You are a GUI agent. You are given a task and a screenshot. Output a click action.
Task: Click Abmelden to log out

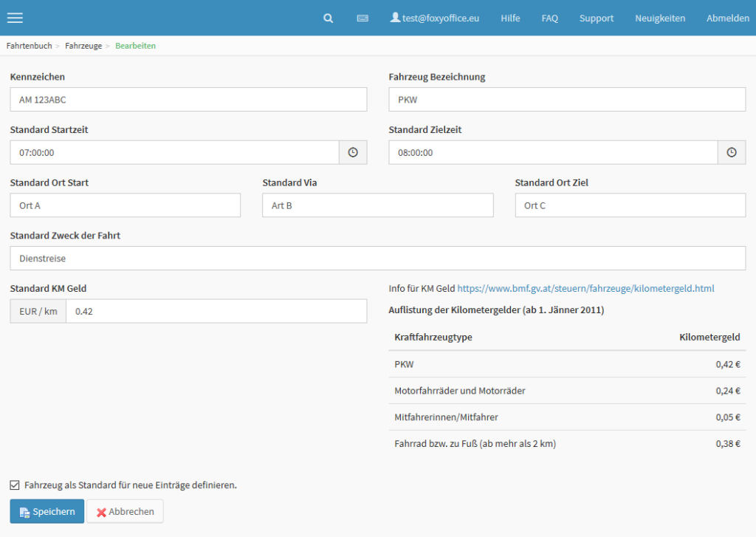click(727, 18)
